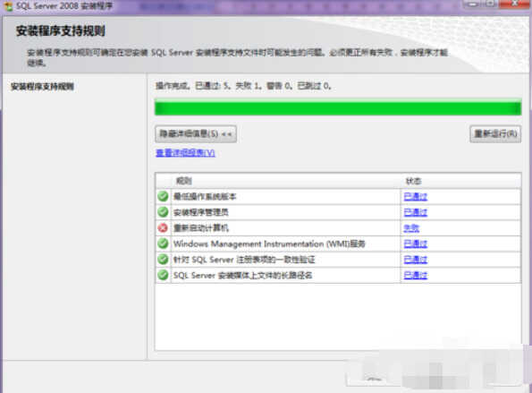Select the 安装程序管理员 rule text

[201, 212]
